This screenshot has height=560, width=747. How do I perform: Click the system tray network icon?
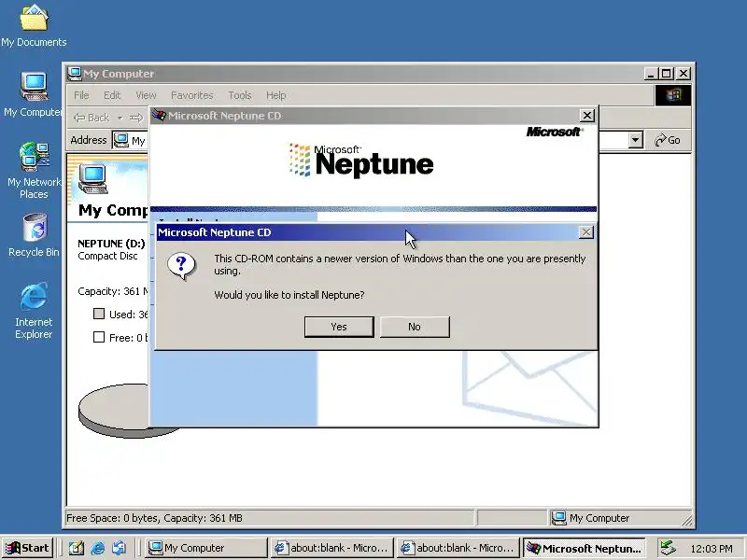pyautogui.click(x=668, y=548)
